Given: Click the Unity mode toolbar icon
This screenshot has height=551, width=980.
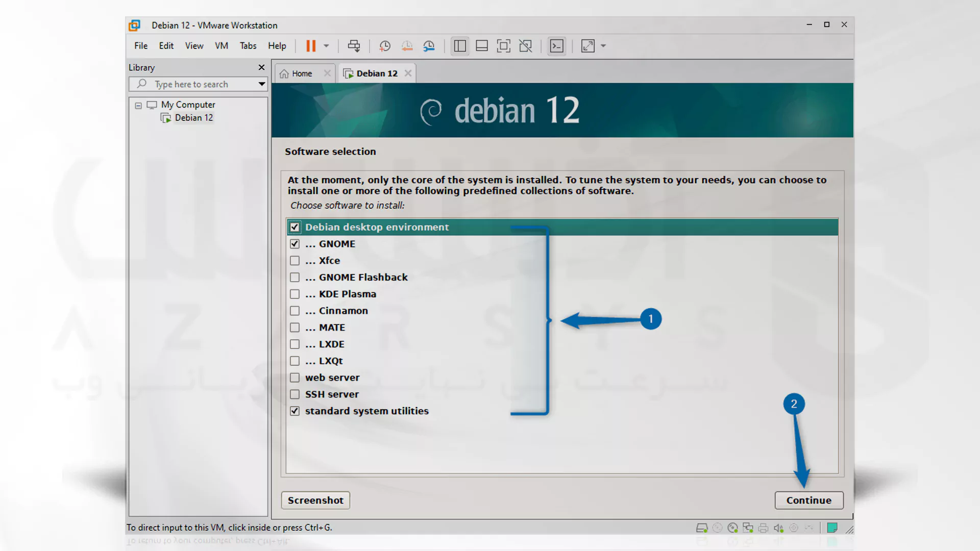Looking at the screenshot, I should 526,46.
